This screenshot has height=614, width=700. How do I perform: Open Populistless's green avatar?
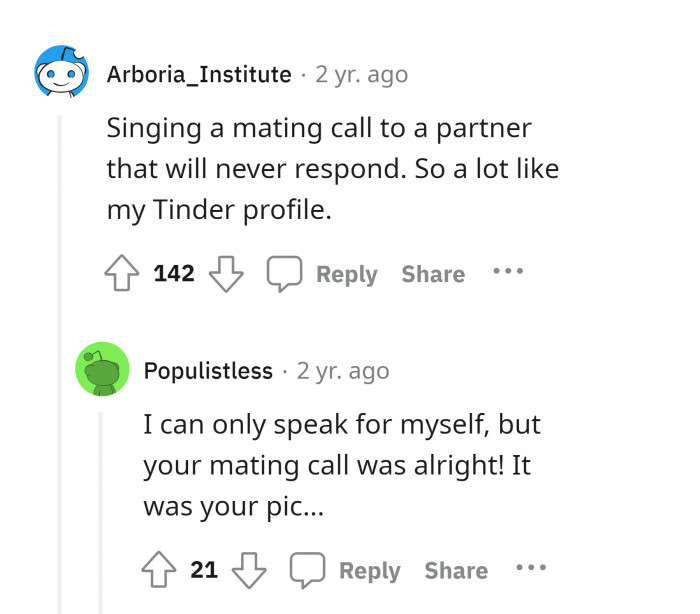pos(102,369)
